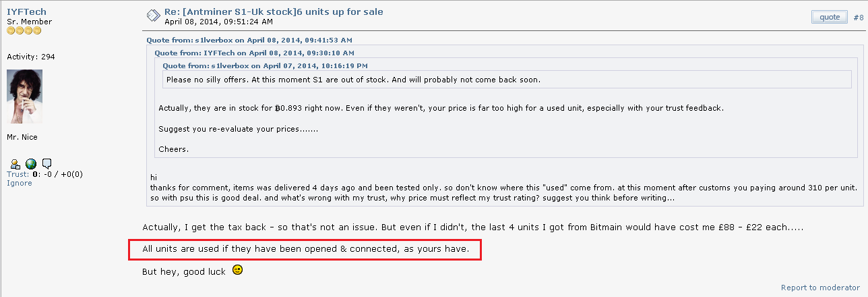Ignore this user via the Ignore link

coord(19,183)
